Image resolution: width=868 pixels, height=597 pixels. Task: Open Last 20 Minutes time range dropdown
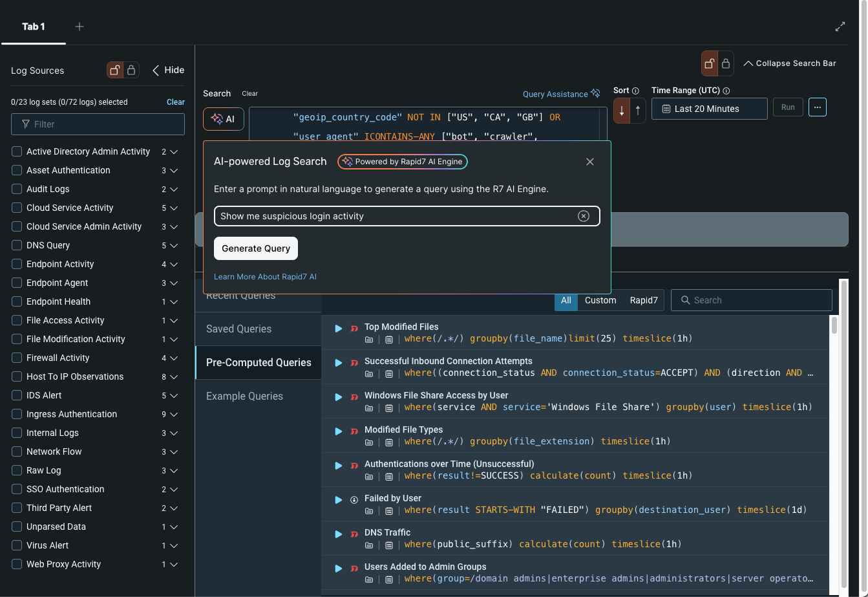[x=709, y=109]
